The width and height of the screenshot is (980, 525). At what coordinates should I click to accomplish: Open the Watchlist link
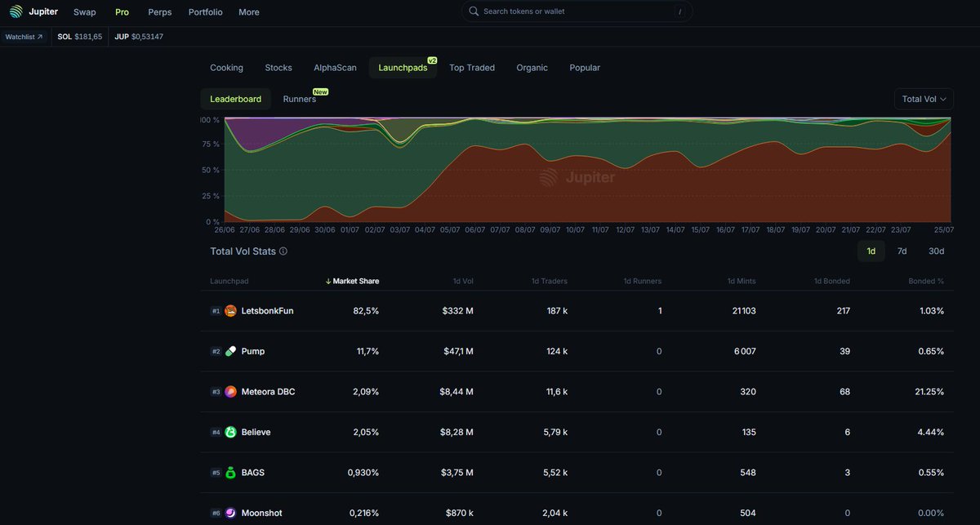click(24, 37)
